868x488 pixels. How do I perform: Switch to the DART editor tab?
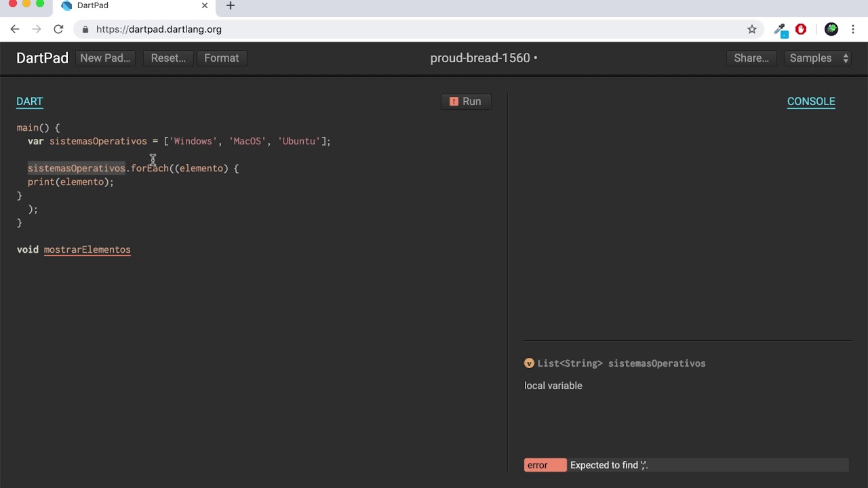30,102
